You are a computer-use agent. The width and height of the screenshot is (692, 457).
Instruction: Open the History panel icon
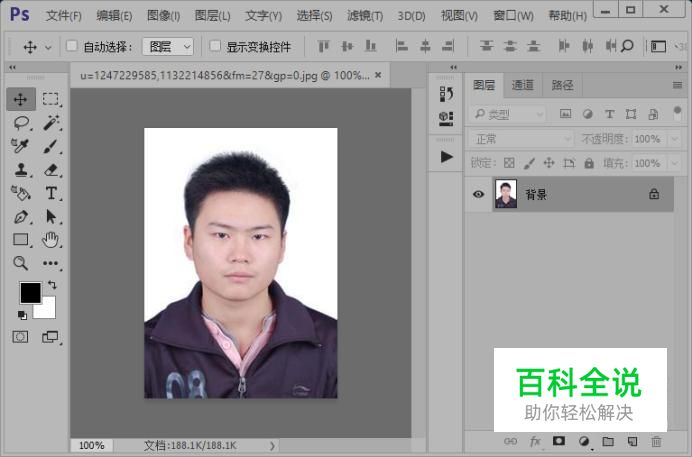coord(446,94)
